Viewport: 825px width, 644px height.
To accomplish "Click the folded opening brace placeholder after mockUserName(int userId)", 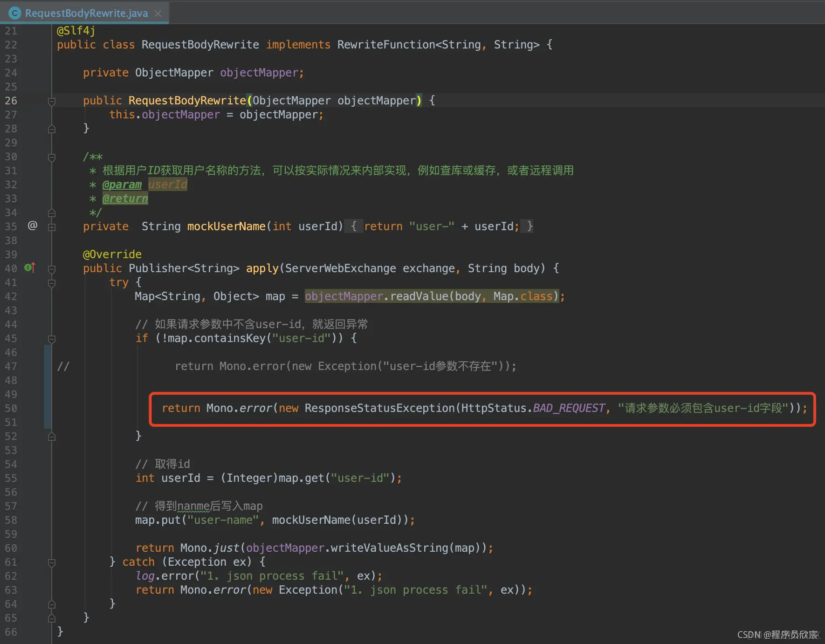I will 353,226.
